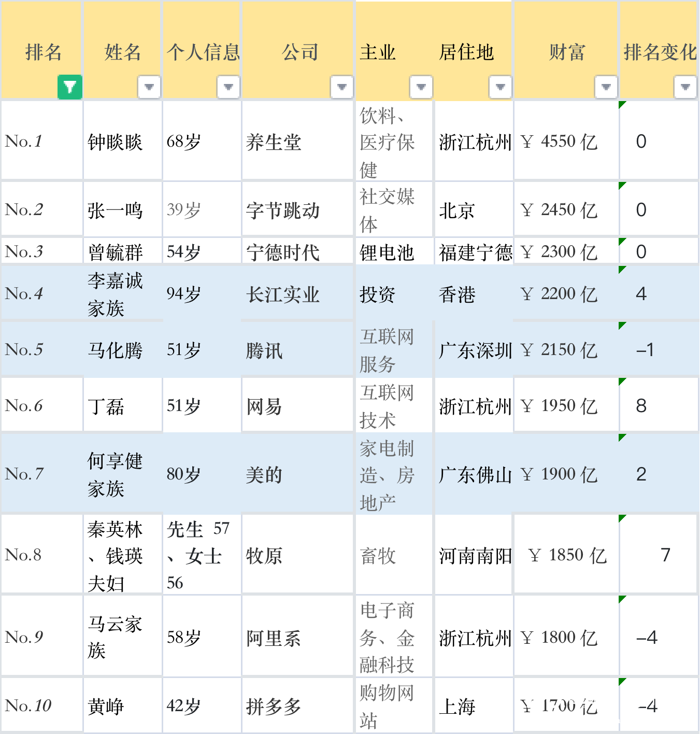Click the cell containing 钟睒睒
This screenshot has height=734, width=700.
pos(123,141)
